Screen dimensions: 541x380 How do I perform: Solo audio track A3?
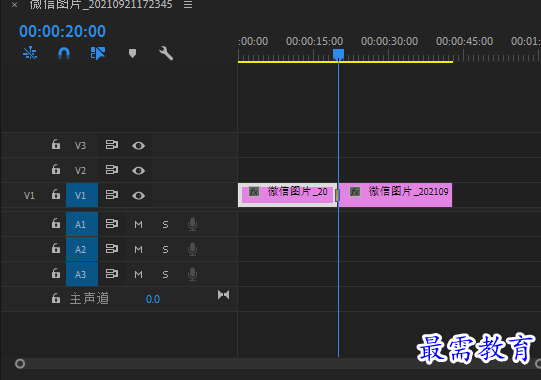click(x=165, y=275)
